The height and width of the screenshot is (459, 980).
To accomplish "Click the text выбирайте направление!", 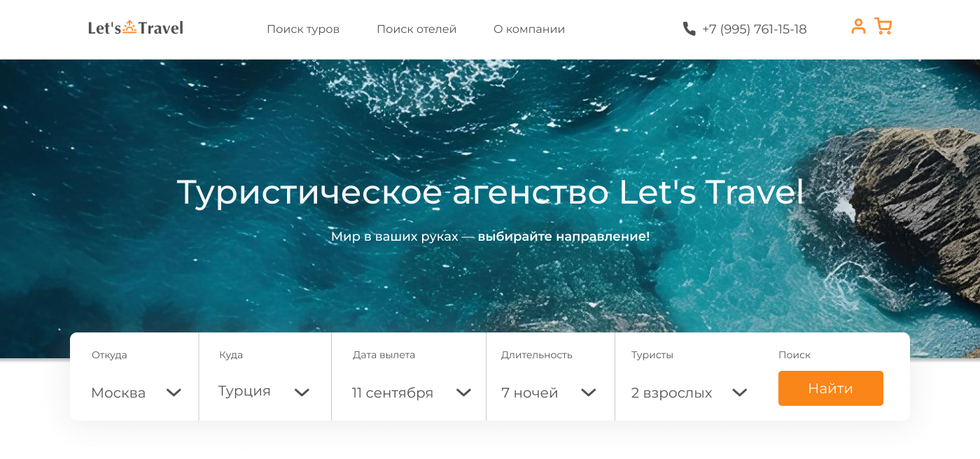I will [563, 236].
